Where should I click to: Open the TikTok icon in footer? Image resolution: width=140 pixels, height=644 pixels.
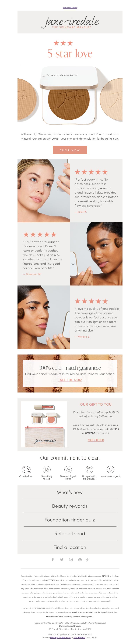87,559
